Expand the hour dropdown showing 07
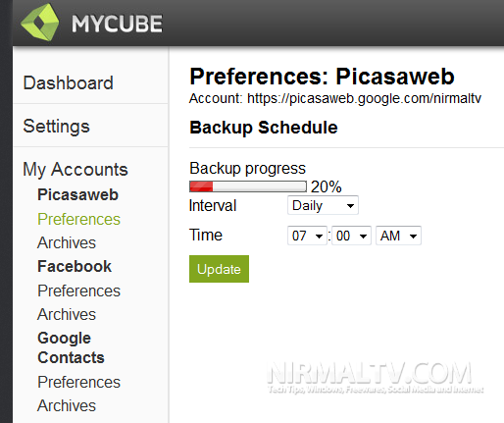504x423 pixels. tap(307, 236)
